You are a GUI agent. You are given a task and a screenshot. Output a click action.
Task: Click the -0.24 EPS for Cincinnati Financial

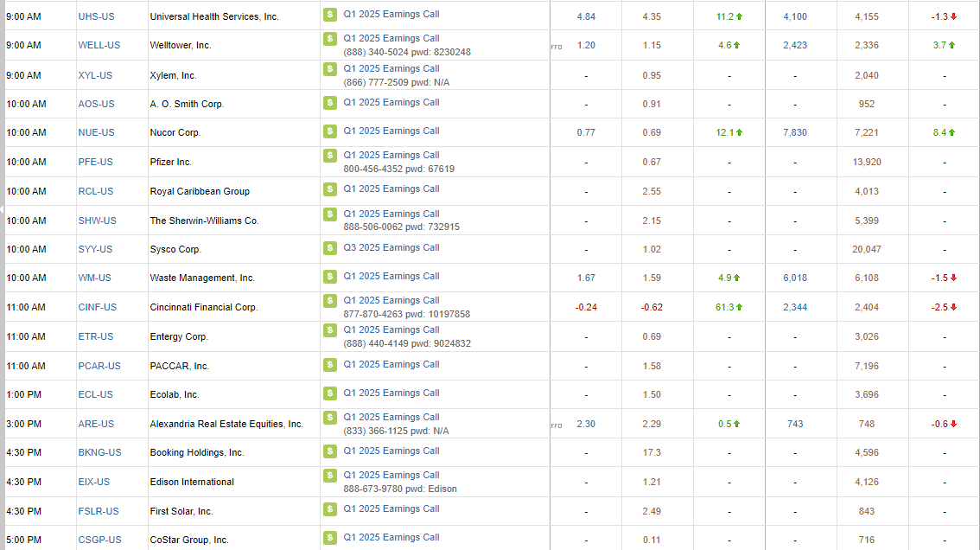(x=586, y=307)
